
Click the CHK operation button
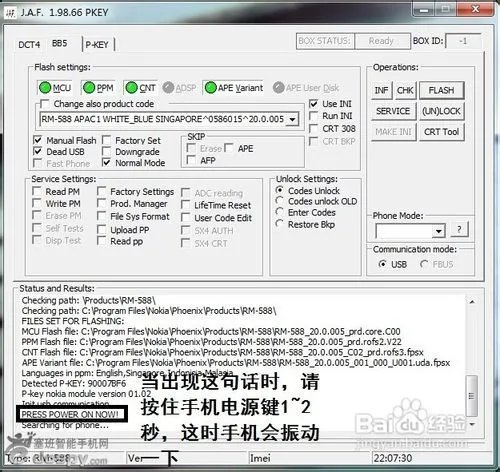click(405, 90)
